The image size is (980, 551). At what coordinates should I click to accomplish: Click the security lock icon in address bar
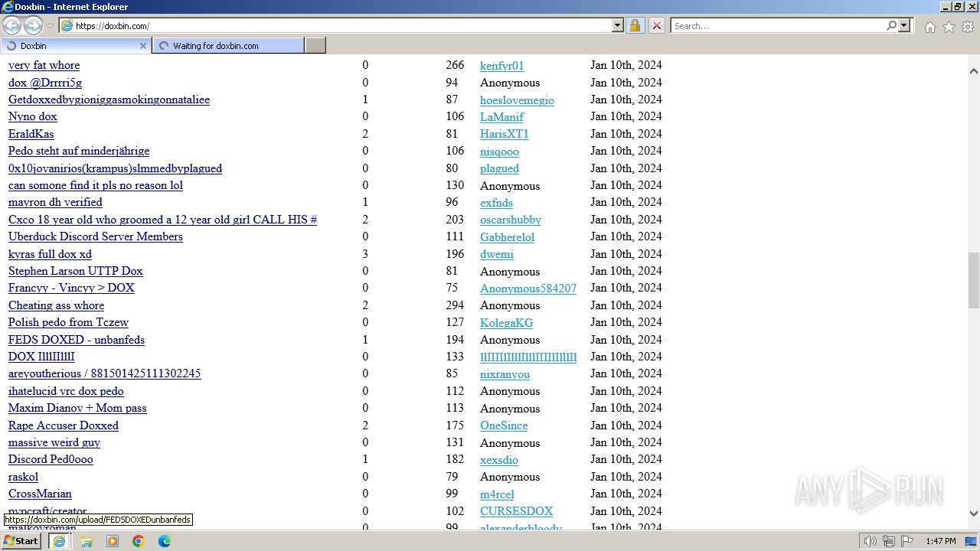[635, 25]
